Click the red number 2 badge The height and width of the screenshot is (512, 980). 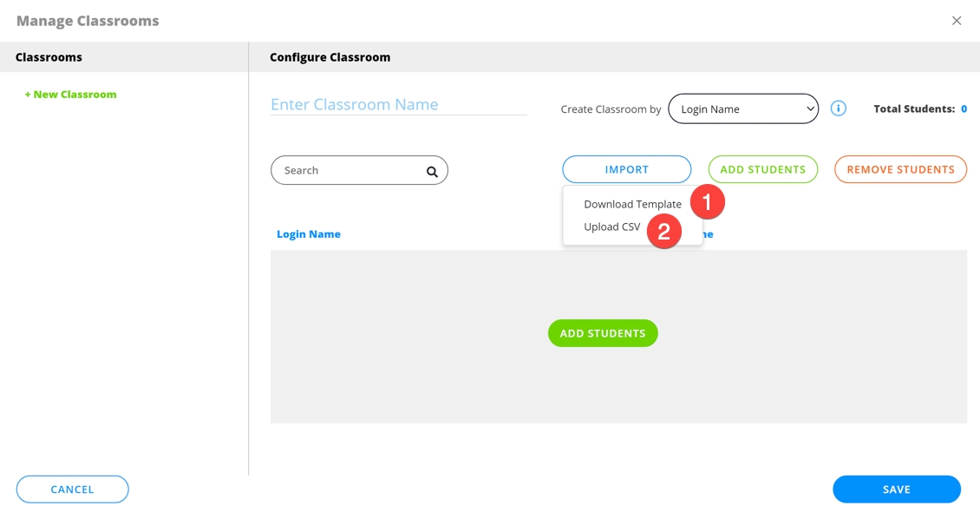tap(664, 232)
